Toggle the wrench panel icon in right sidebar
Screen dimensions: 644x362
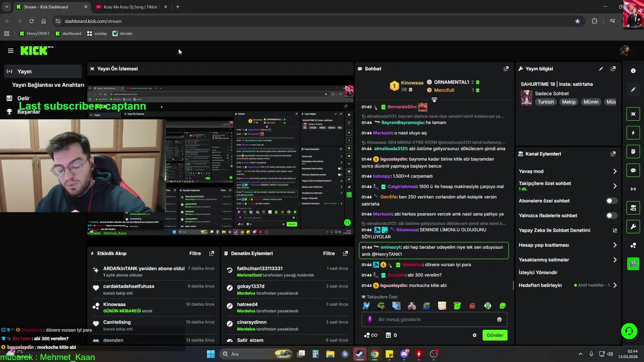[633, 227]
